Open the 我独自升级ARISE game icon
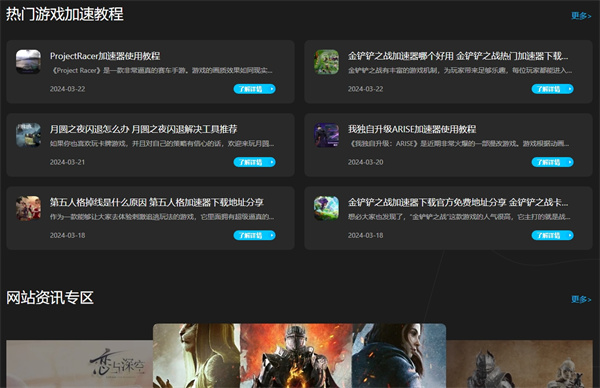Screen dimensions: 600x388 pos(326,135)
